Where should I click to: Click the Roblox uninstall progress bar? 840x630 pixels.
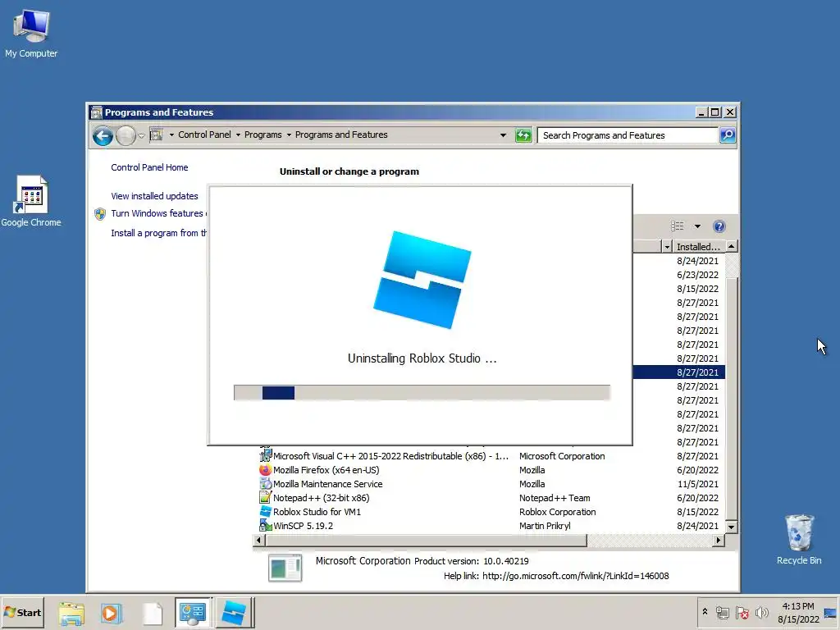tap(422, 393)
